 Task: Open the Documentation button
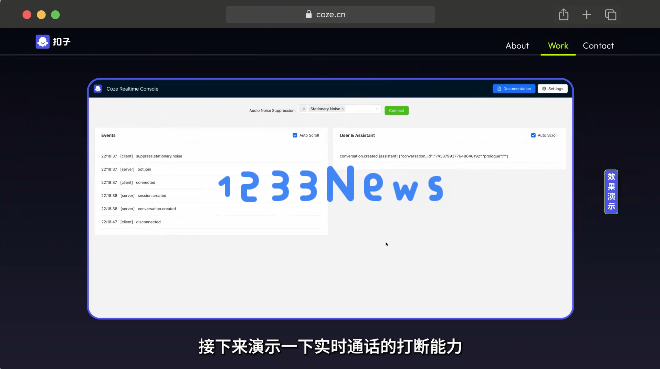coord(514,89)
